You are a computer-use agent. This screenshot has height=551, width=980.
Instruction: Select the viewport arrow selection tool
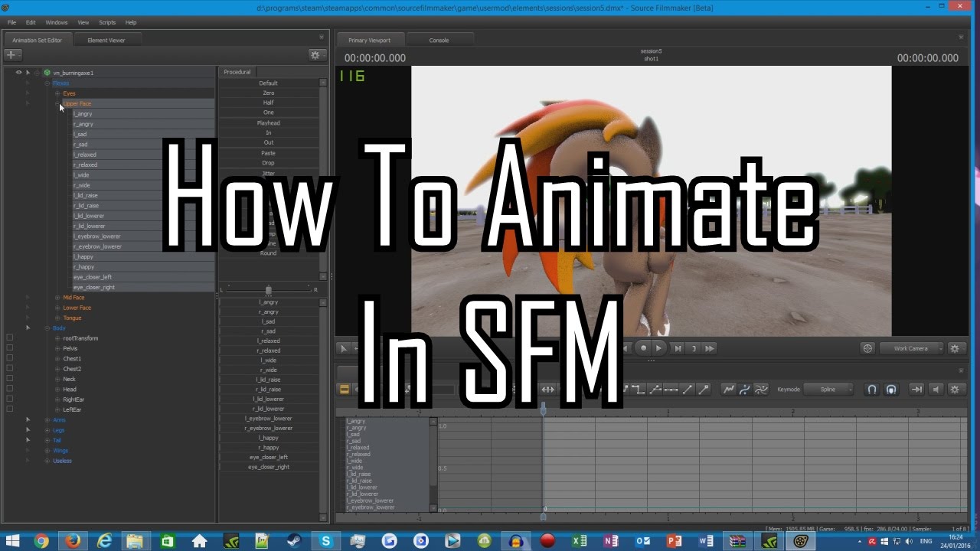[343, 348]
